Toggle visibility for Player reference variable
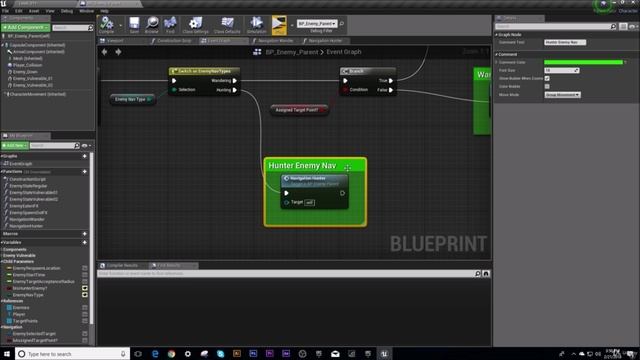The image size is (640, 360). (85, 314)
